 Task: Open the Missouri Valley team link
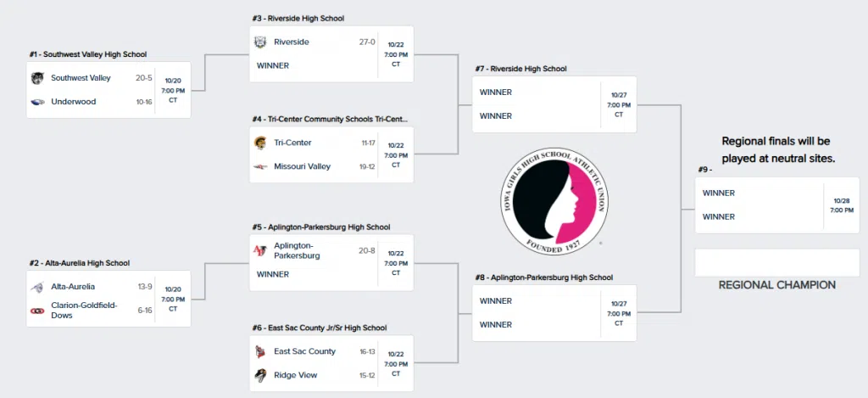303,166
